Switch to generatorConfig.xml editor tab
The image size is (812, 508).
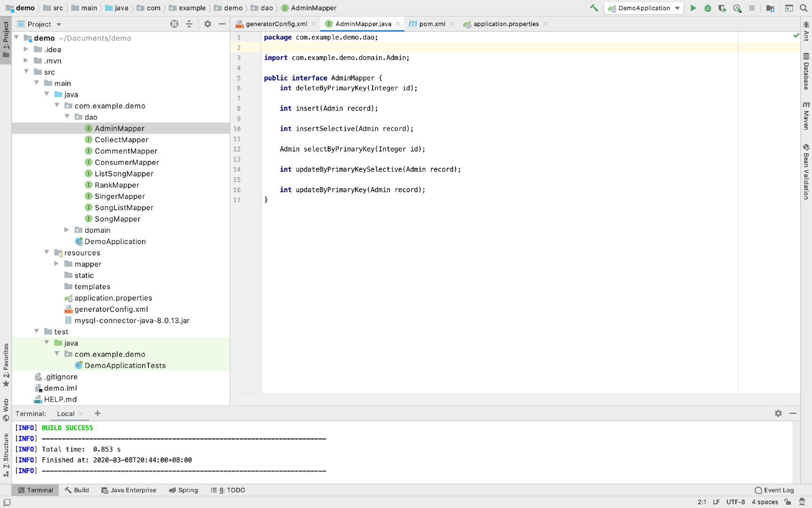click(x=276, y=24)
